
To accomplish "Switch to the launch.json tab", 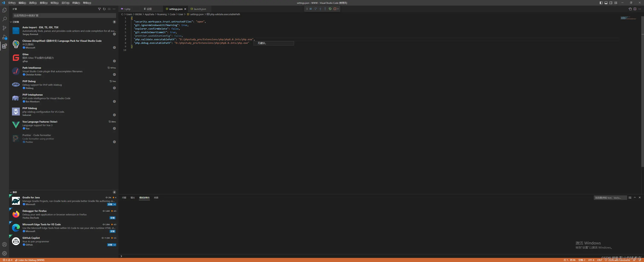I will pos(200,9).
